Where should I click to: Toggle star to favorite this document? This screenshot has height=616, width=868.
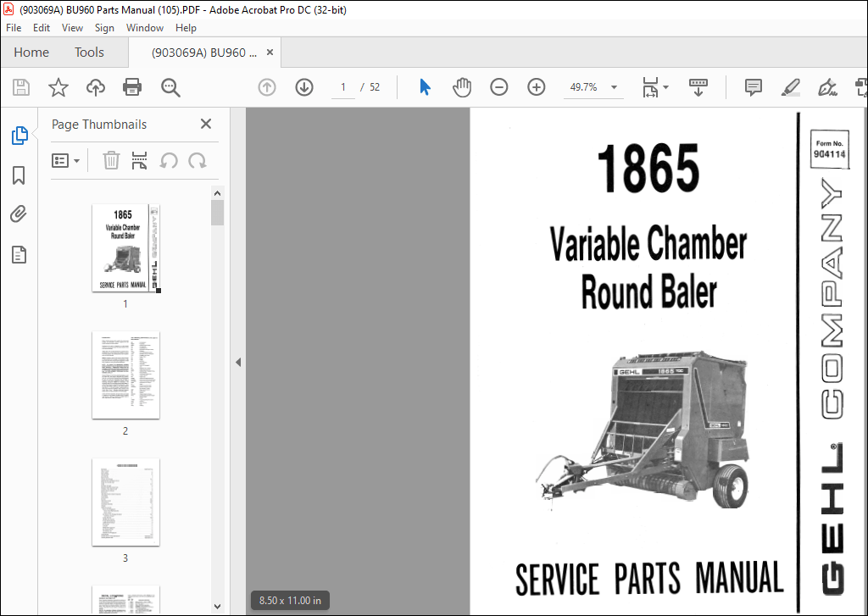tap(58, 87)
